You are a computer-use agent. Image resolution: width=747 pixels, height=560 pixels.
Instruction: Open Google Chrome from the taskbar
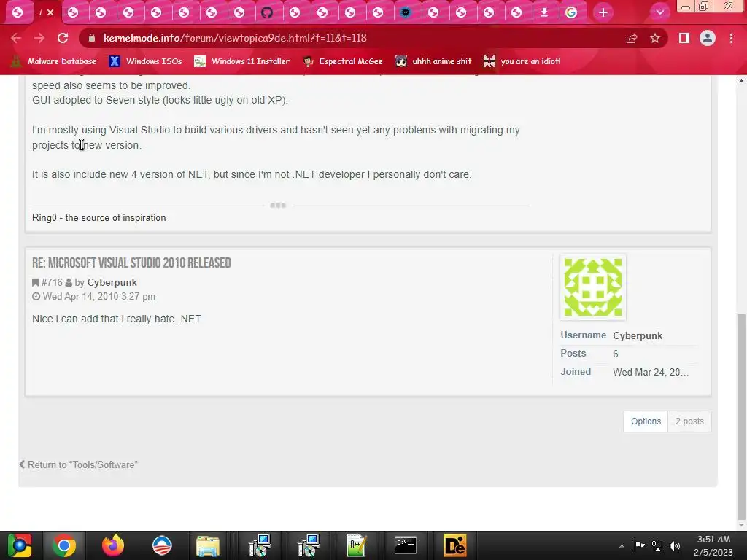[x=64, y=545]
